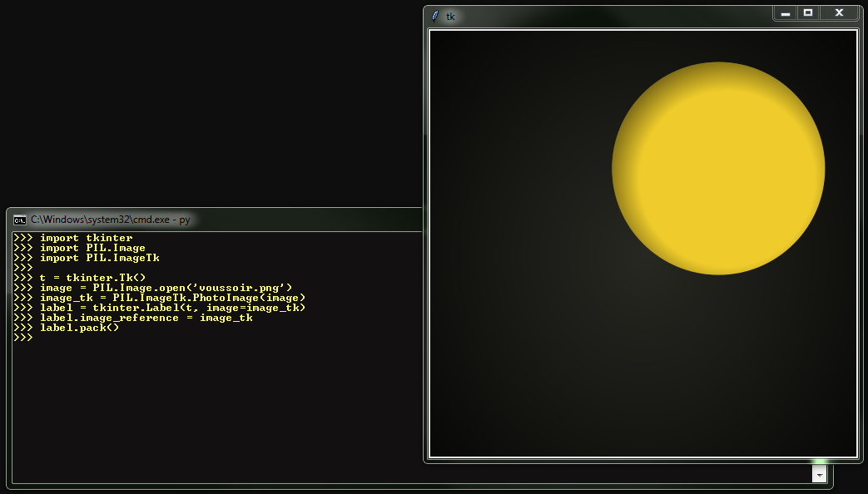
Task: Click the scroll down arrow in cmd window
Action: click(819, 474)
